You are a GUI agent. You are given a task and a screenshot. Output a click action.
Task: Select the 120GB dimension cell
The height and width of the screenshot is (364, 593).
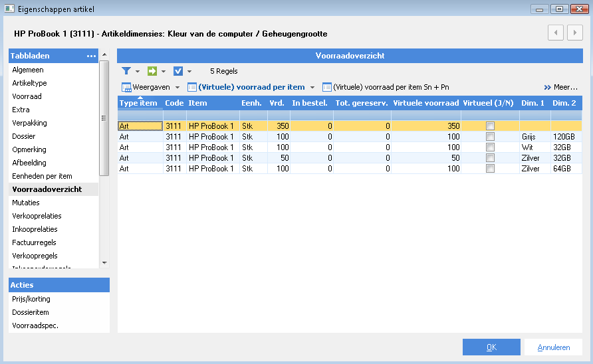(x=566, y=136)
